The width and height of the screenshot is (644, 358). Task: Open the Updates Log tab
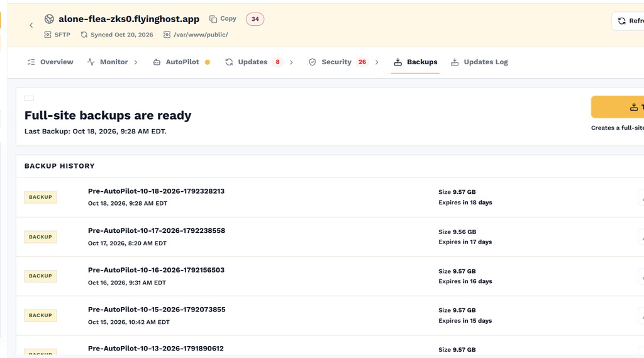click(479, 62)
